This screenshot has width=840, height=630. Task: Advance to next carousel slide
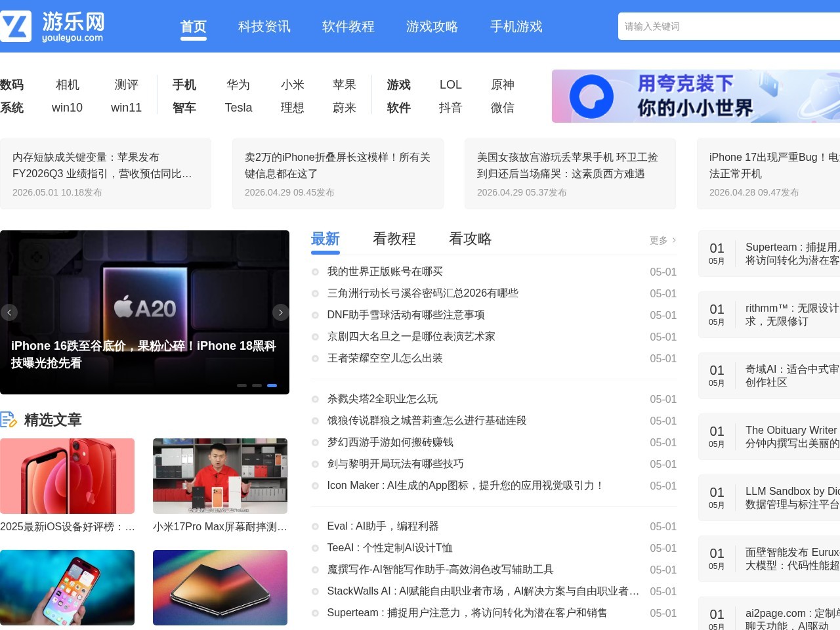tap(281, 312)
